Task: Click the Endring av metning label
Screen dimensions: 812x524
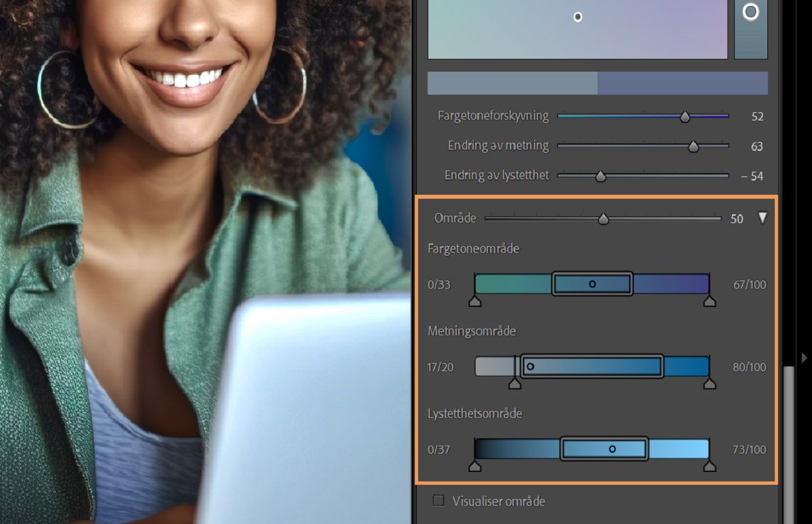Action: click(x=498, y=145)
